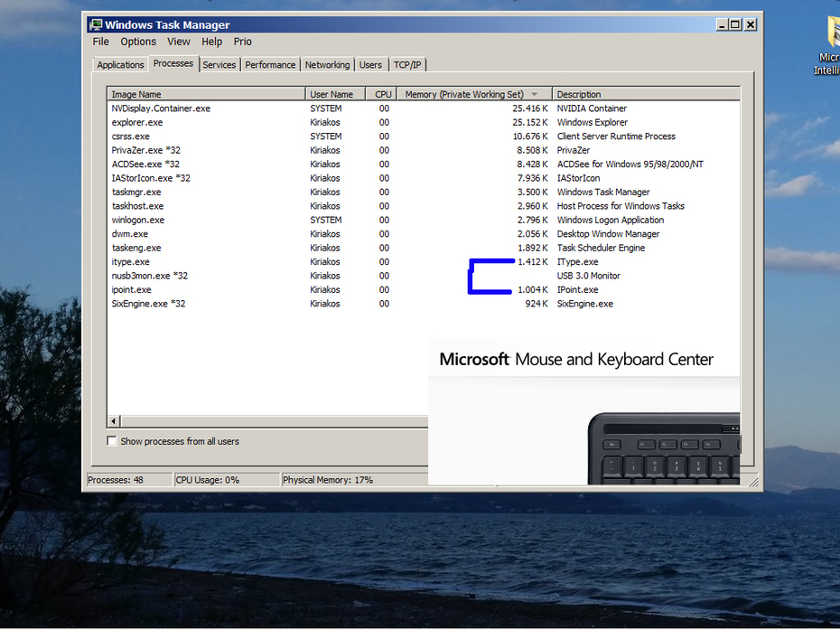
Task: Enable Show processes from all users
Action: (x=112, y=441)
